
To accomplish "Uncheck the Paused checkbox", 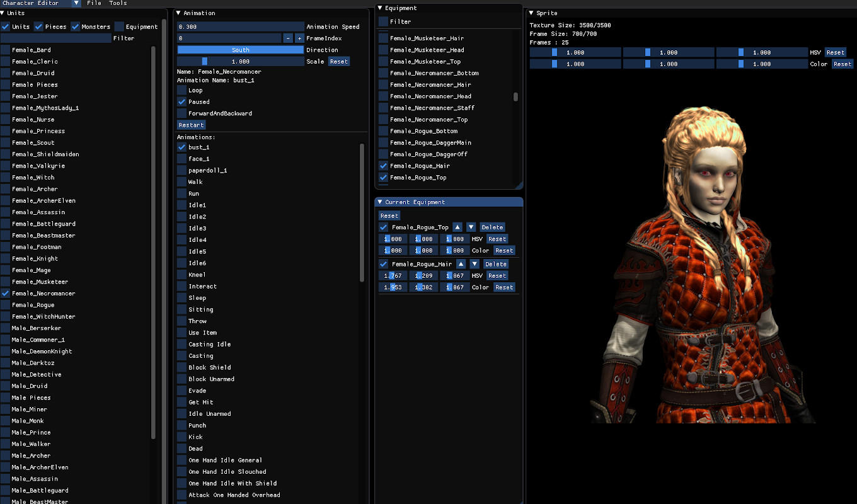I will click(182, 101).
